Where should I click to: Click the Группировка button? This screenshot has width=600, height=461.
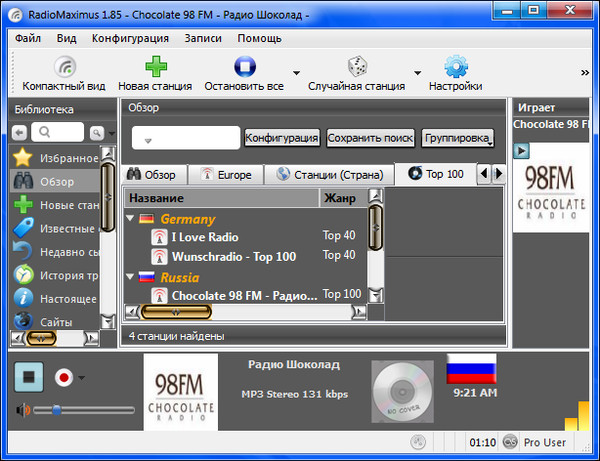(x=458, y=137)
